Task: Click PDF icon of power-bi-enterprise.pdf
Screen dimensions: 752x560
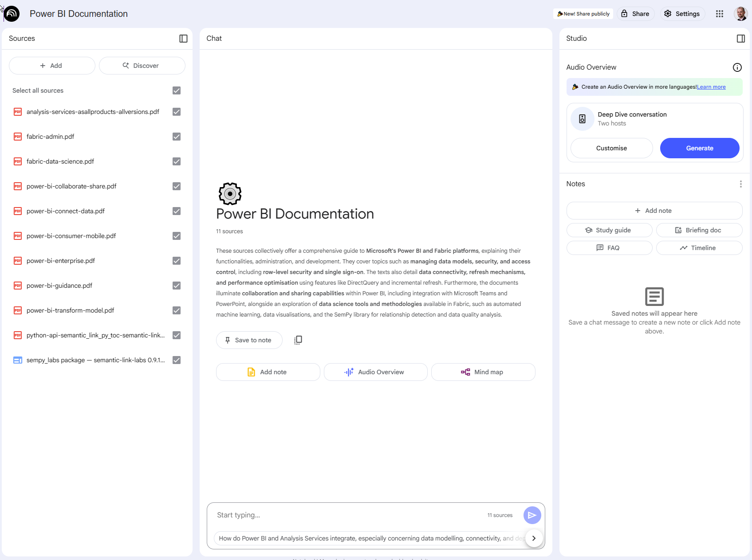Action: click(18, 261)
